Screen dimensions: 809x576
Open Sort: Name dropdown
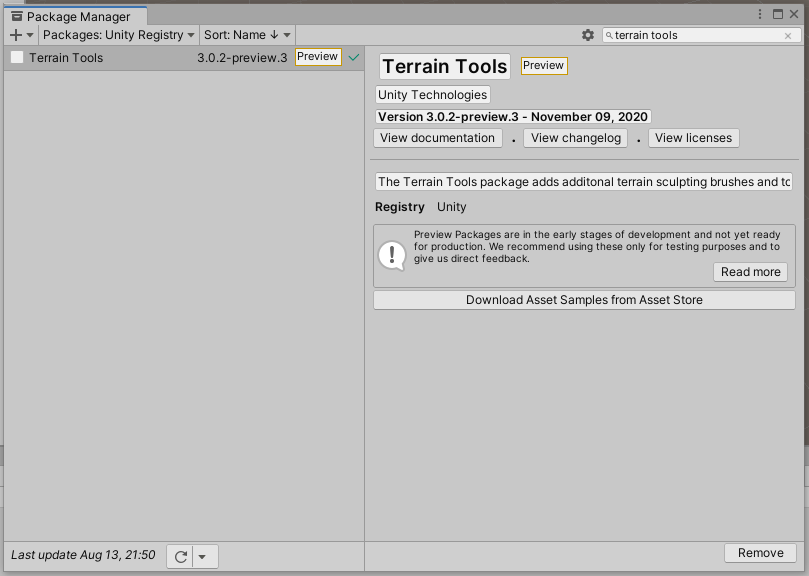coord(247,35)
